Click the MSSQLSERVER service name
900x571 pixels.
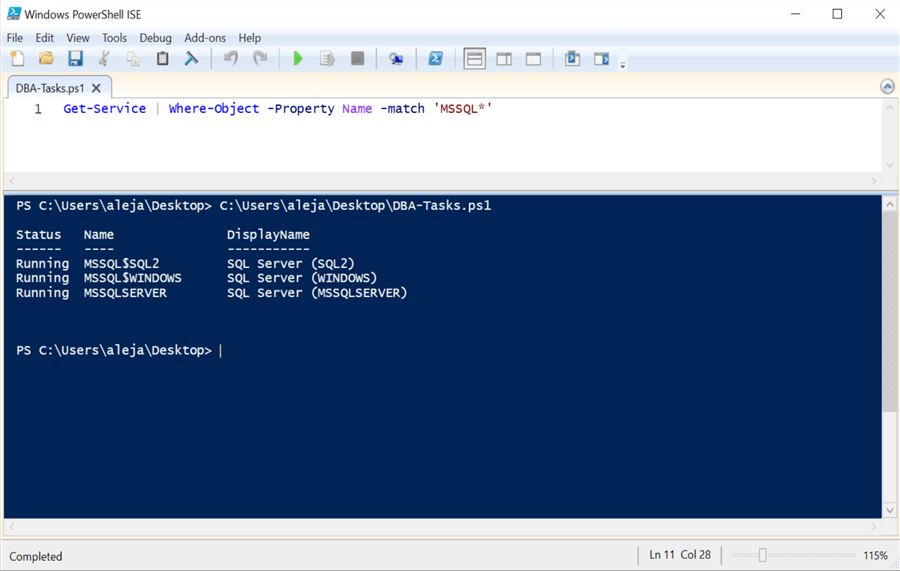click(x=125, y=293)
